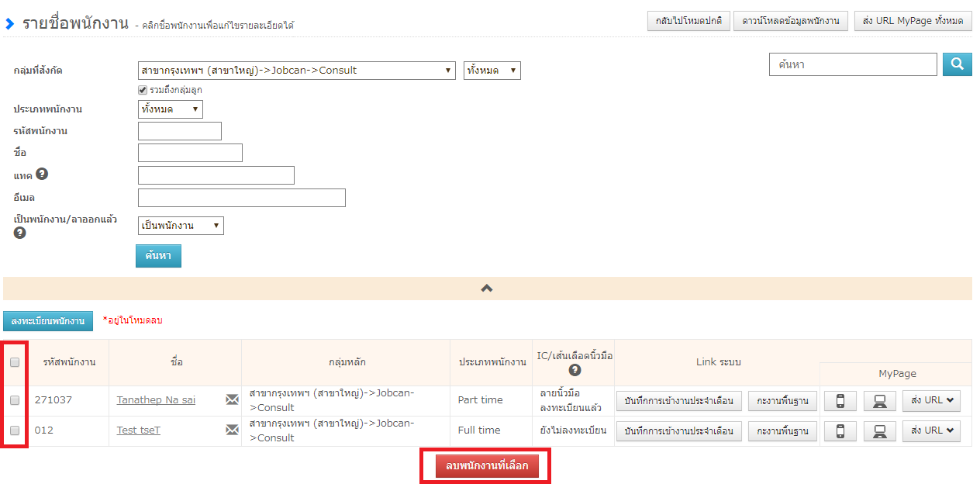Image resolution: width=980 pixels, height=484 pixels.
Task: Expand ส่ง URL dropdown for Tanathep Na sai
Action: (931, 400)
